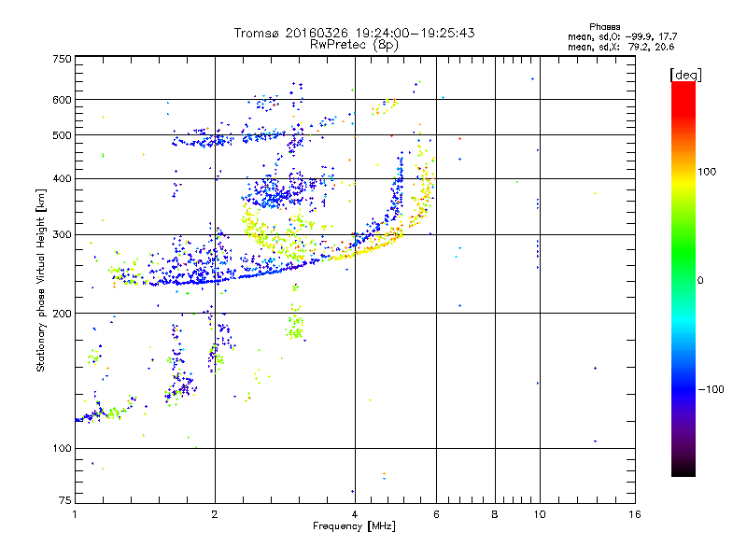
Task: Click the x-axis tick label '4'
Action: 355,514
